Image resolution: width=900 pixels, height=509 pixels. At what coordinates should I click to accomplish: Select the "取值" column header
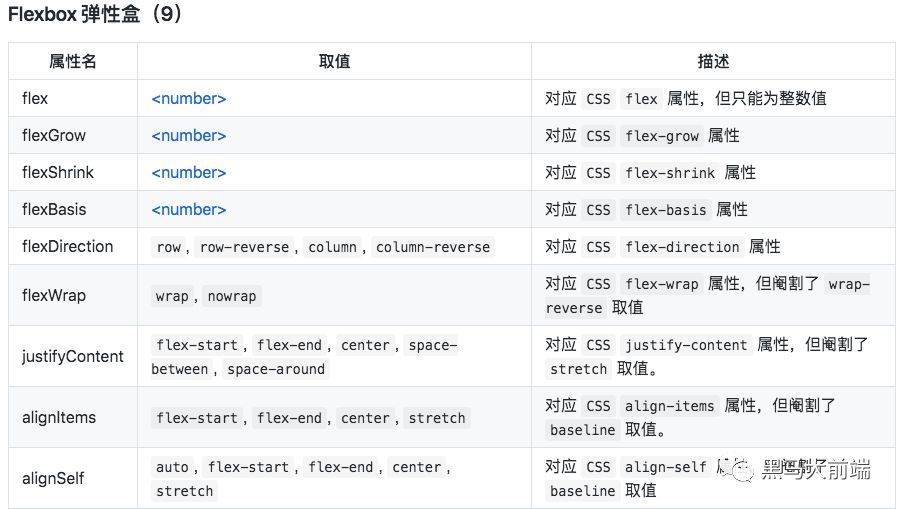pos(334,62)
